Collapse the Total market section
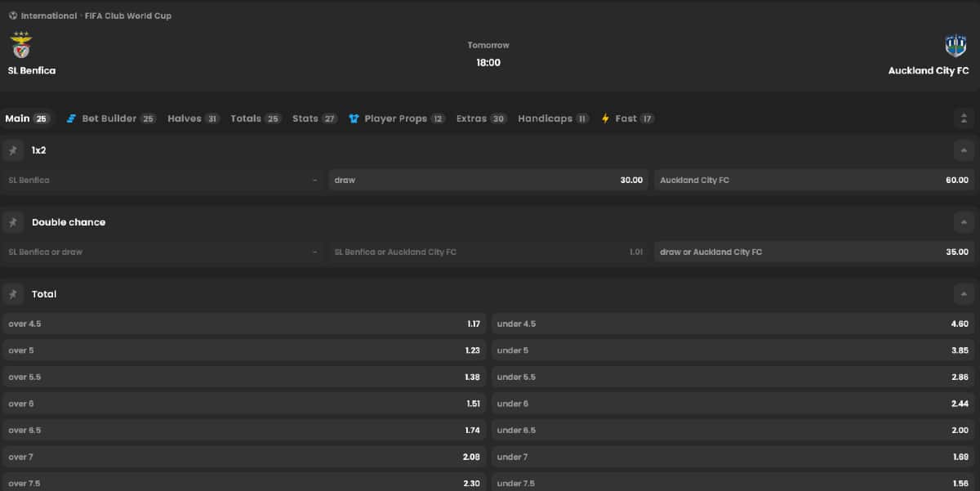Screen dimensions: 980x491 click(x=964, y=294)
